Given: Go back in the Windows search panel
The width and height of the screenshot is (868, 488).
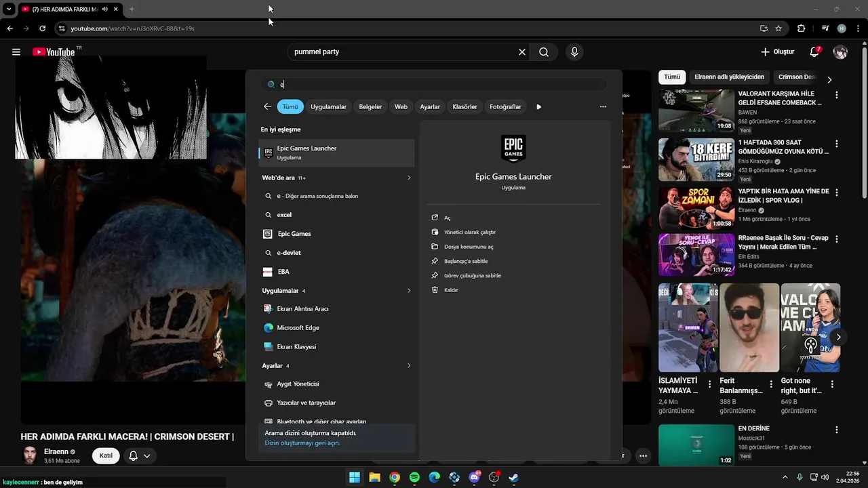Looking at the screenshot, I should tap(267, 106).
